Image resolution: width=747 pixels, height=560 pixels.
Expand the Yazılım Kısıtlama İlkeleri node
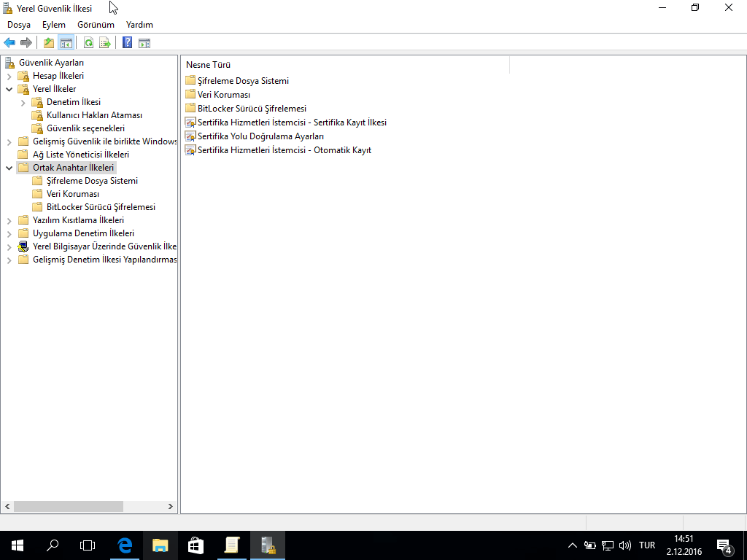pos(9,220)
